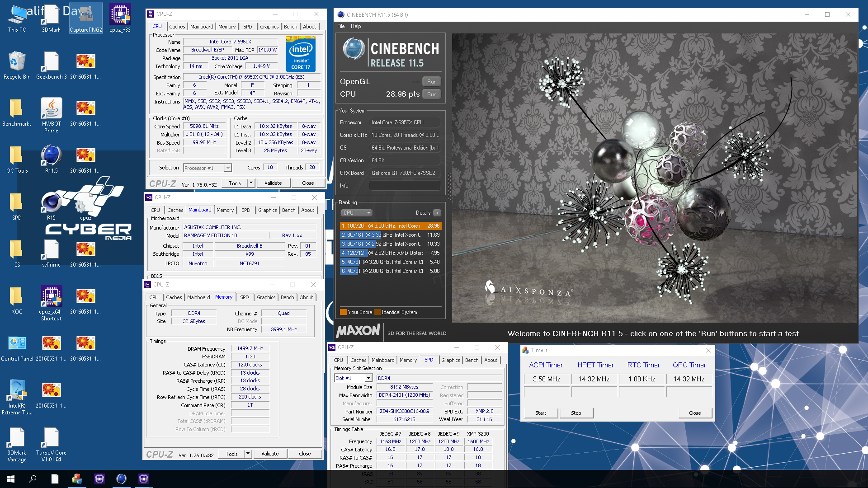
Task: Open the Slot #1 dropdown in SPD window
Action: pos(353,378)
